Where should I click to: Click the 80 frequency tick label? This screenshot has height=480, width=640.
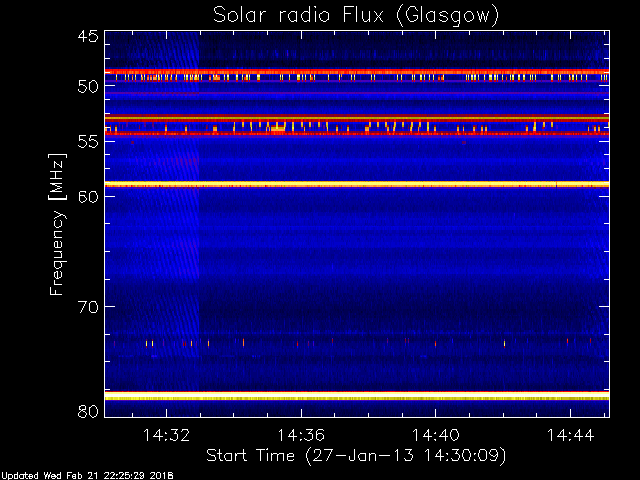[x=88, y=411]
